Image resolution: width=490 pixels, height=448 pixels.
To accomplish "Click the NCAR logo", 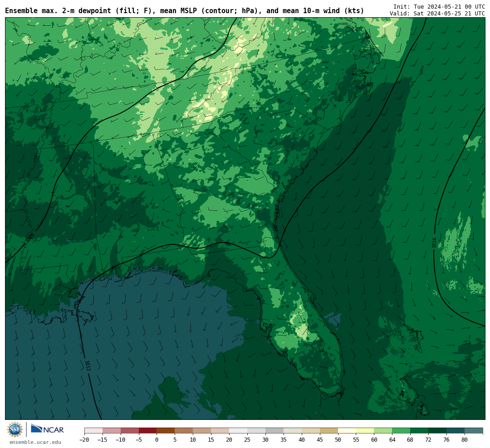I will pos(48,429).
